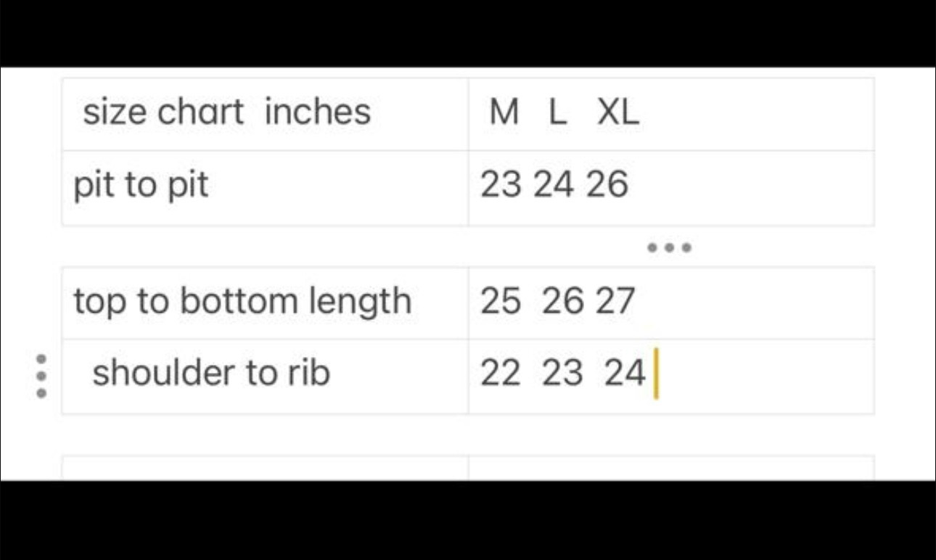Click the number 23 in pit row
The width and height of the screenshot is (936, 560).
501,186
